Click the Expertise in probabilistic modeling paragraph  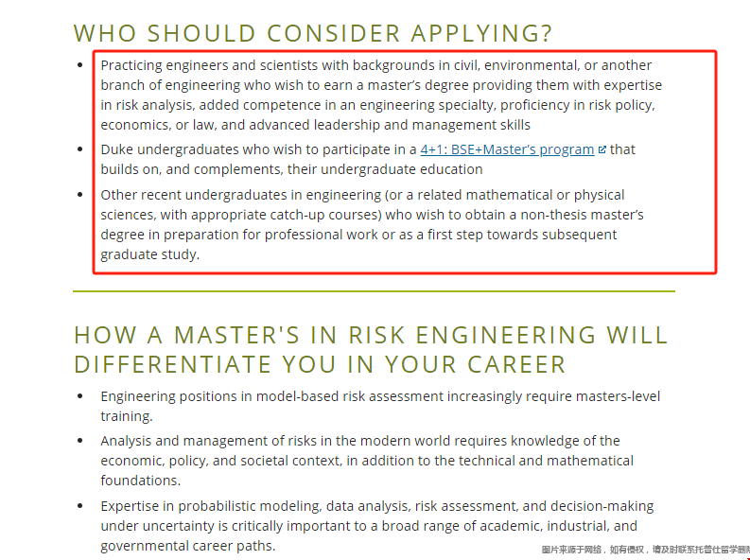coord(377,526)
